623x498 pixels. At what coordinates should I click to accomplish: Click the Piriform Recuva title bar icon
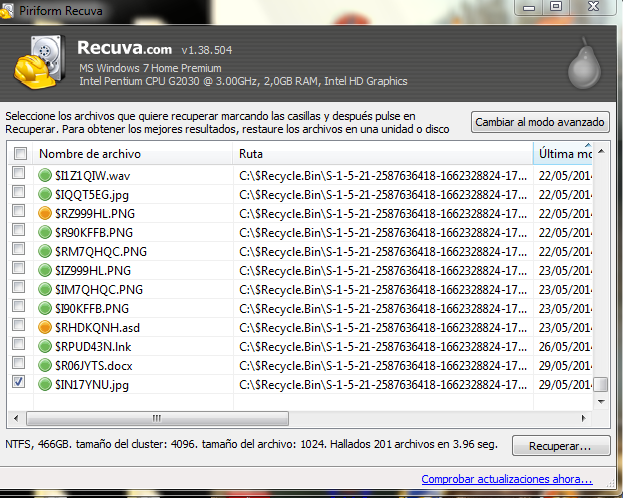coord(6,10)
